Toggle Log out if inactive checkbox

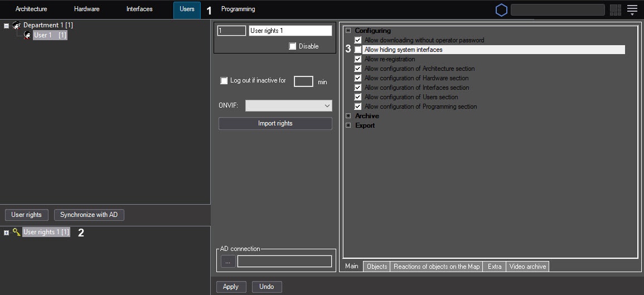point(224,81)
